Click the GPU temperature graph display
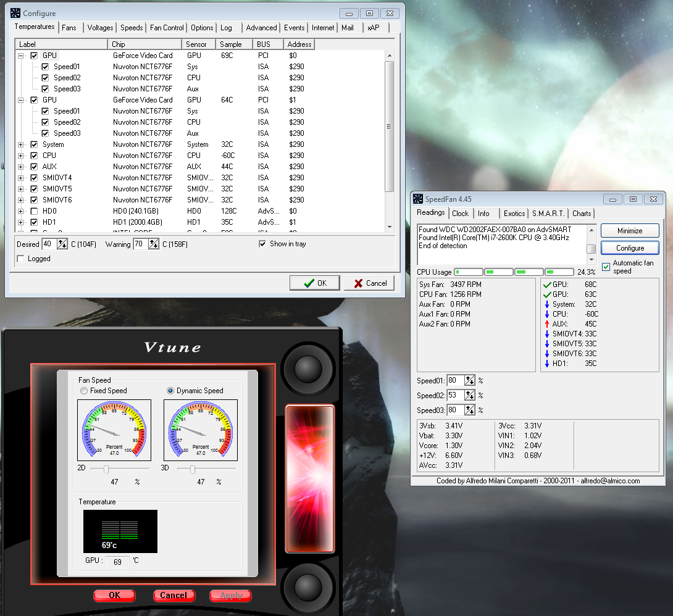Viewport: 673px width, 616px height. tap(120, 531)
